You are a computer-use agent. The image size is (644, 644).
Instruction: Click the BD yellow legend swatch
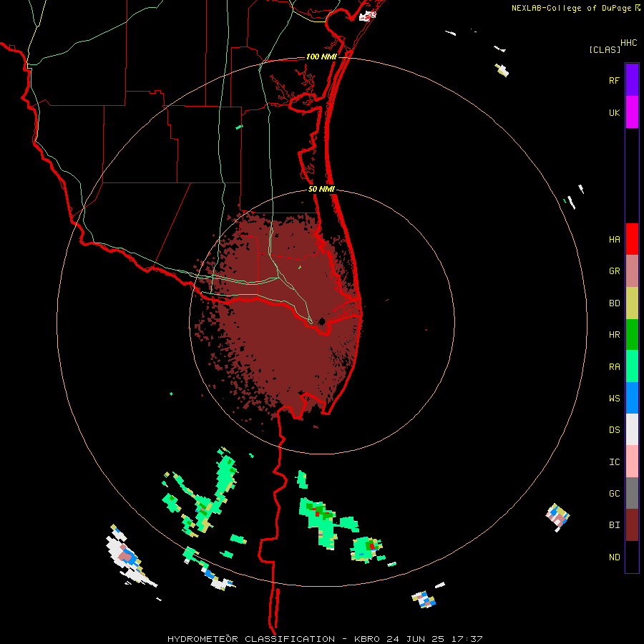632,303
